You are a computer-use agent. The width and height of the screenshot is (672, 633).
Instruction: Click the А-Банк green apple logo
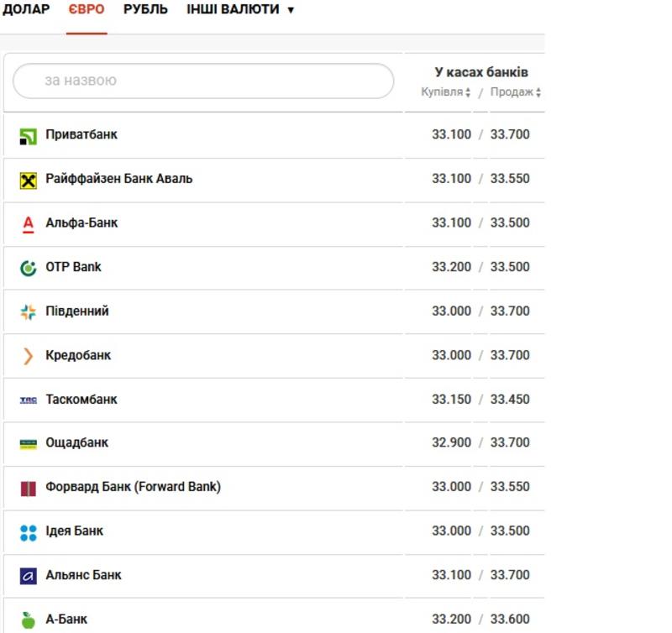pyautogui.click(x=29, y=620)
